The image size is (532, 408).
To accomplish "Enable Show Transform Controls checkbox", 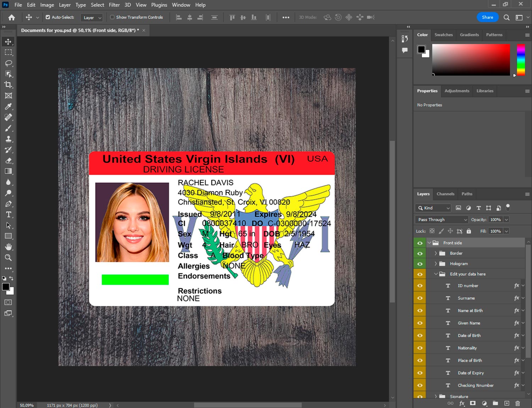I will [112, 17].
